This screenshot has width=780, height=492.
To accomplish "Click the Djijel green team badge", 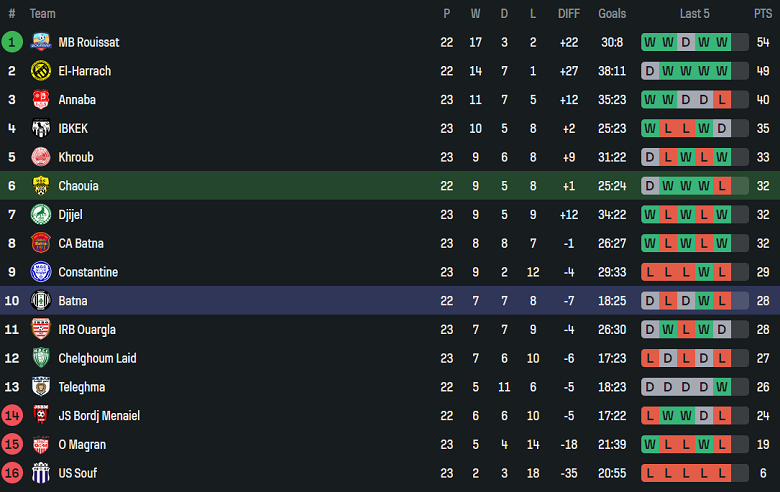I will coord(41,215).
